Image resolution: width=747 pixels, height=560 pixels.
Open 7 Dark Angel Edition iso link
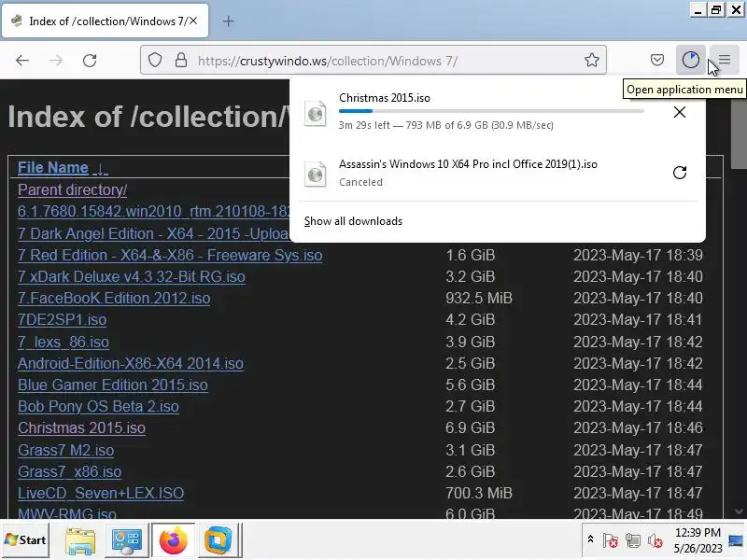click(x=153, y=233)
